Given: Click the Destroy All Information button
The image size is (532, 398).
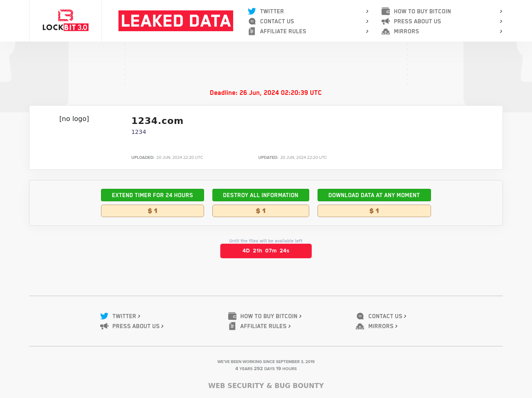Looking at the screenshot, I should 261,195.
